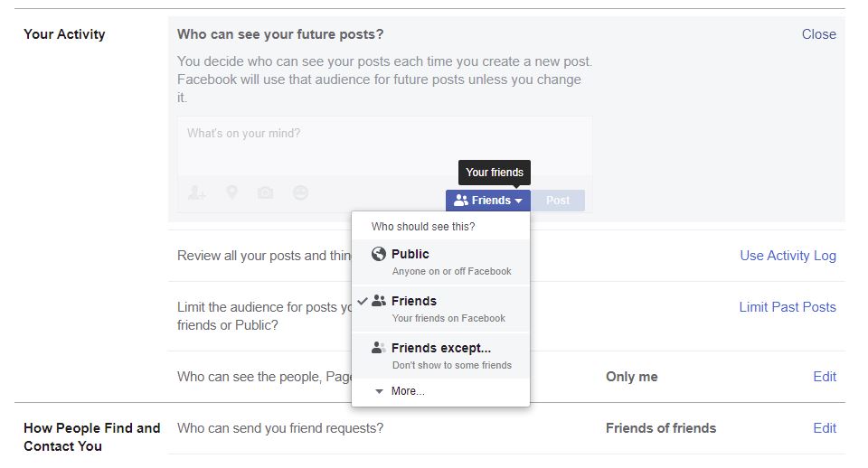Image resolution: width=868 pixels, height=468 pixels.
Task: Edit who can send friend requests
Action: coord(825,428)
